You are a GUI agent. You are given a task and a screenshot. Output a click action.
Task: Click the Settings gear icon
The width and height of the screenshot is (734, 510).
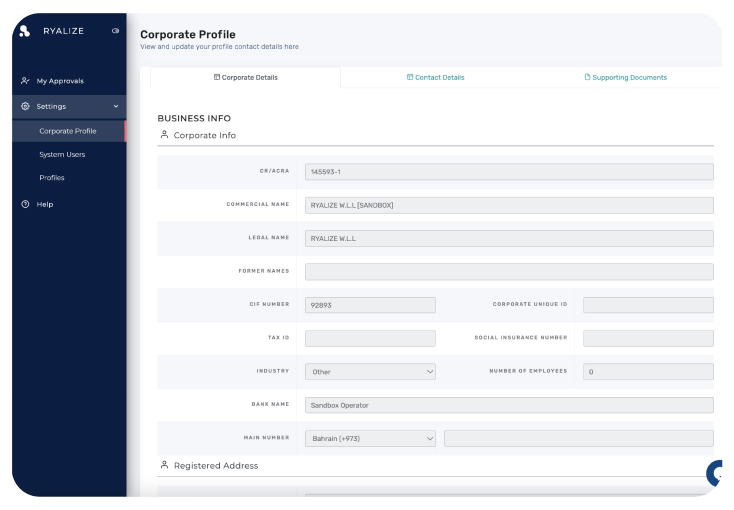25,106
